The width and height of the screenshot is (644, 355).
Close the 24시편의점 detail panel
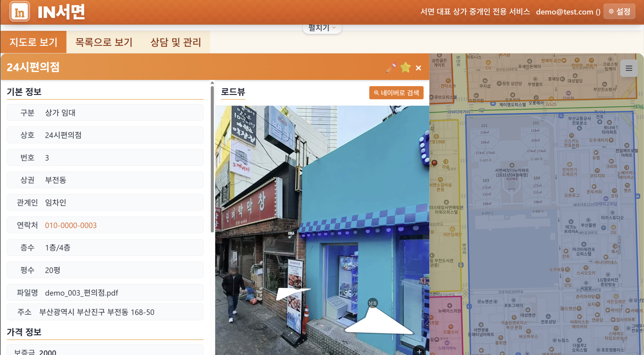tap(418, 68)
